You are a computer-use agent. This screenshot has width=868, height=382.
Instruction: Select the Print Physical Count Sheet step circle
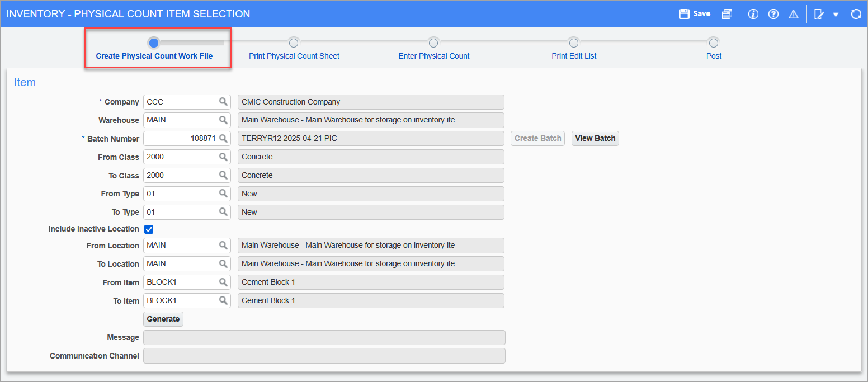click(x=294, y=43)
